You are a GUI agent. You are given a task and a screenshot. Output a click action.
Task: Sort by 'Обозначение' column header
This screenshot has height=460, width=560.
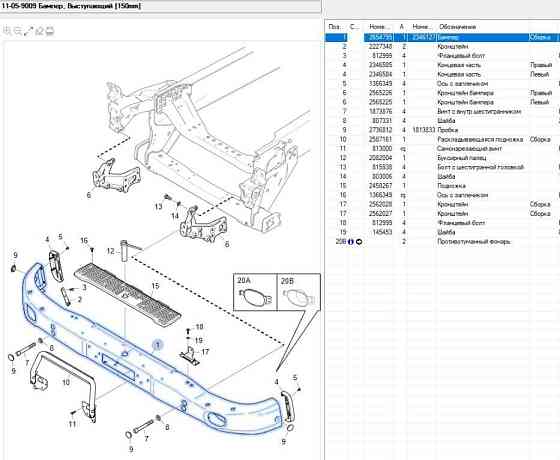coord(458,27)
